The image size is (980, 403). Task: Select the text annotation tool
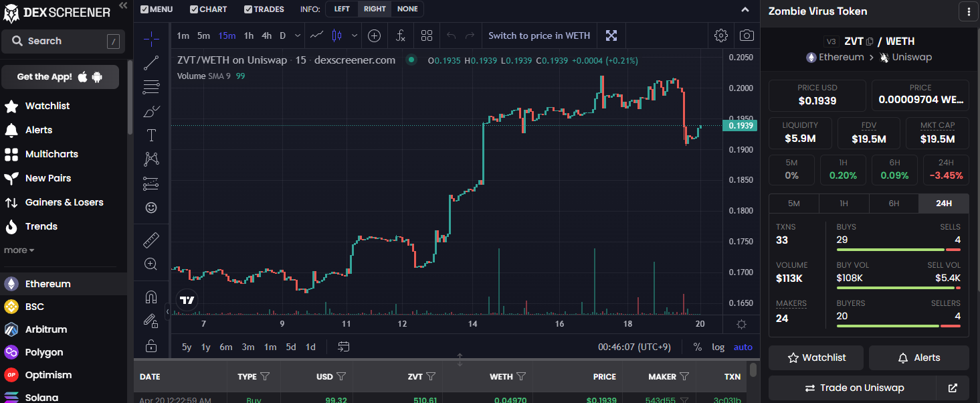[151, 135]
